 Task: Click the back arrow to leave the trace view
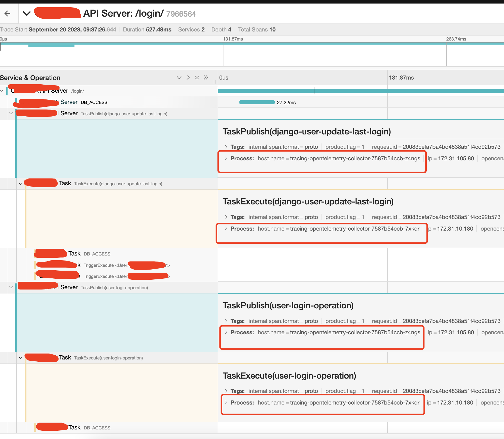pyautogui.click(x=7, y=14)
